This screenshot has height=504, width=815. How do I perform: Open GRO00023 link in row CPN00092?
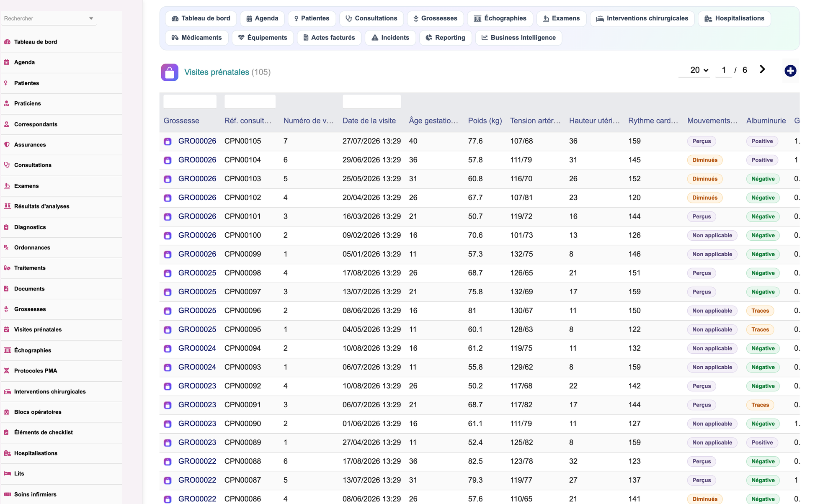[x=197, y=386]
